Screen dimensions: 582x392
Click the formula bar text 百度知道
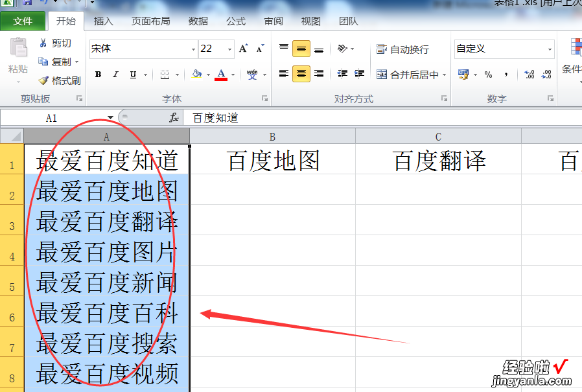coord(215,118)
